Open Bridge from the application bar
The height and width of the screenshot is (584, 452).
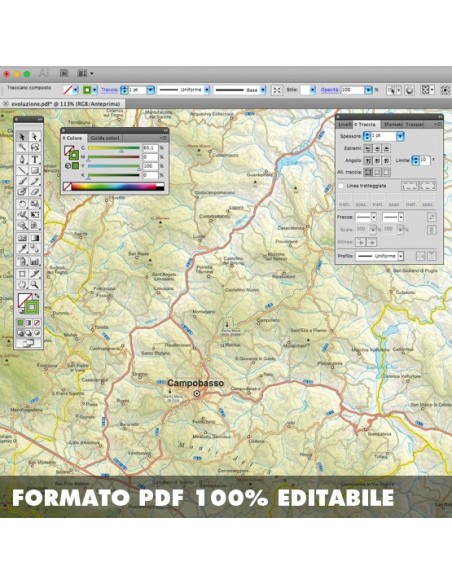click(64, 73)
